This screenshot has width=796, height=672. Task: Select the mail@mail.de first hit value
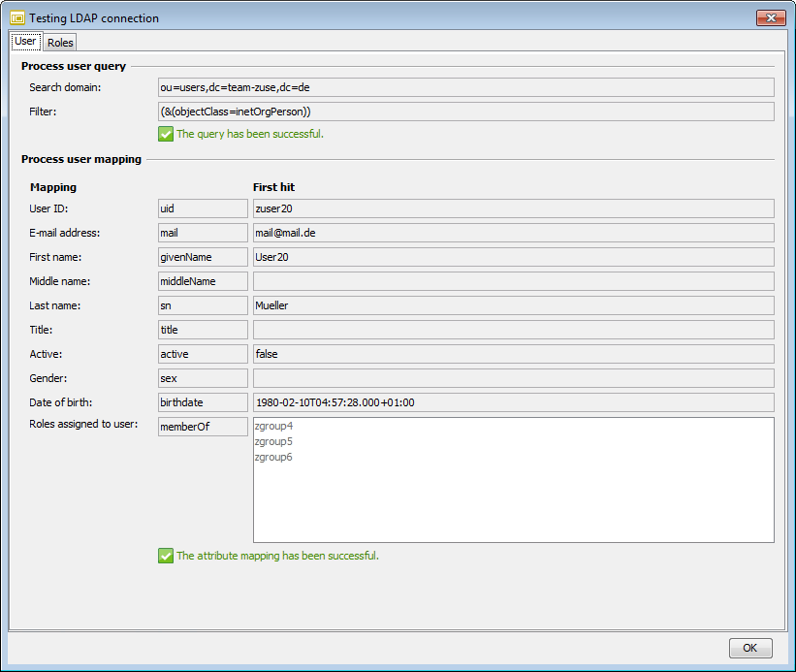click(514, 232)
